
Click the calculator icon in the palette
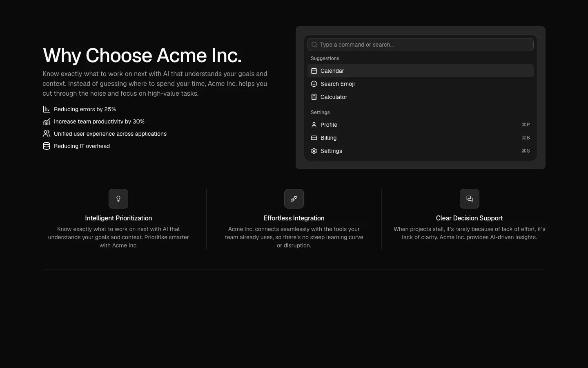(x=314, y=97)
